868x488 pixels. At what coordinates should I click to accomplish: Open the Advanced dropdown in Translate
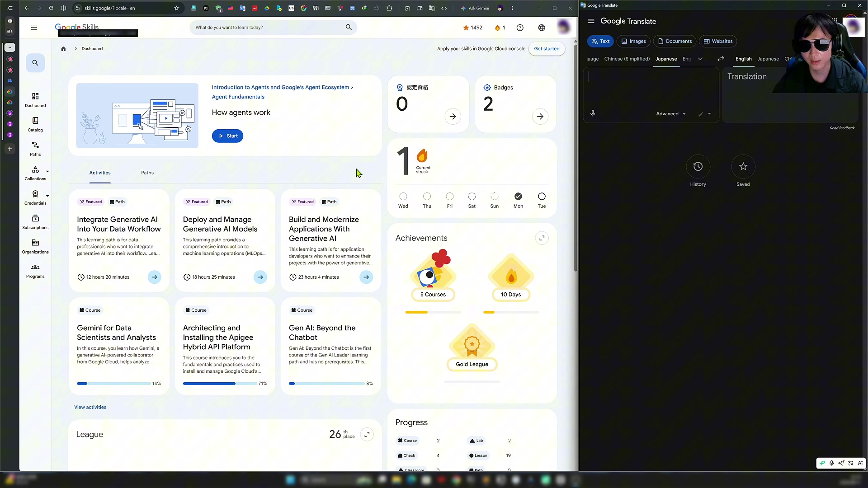pos(671,114)
